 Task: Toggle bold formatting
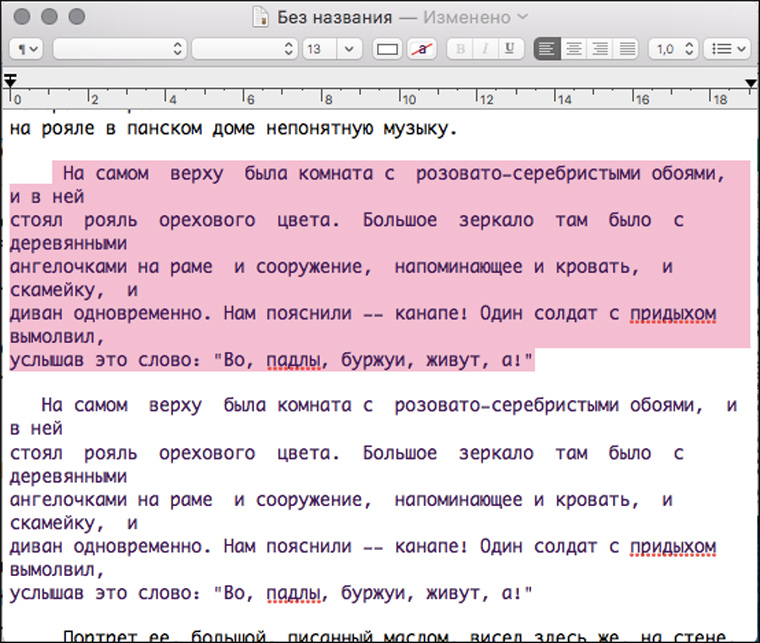460,49
